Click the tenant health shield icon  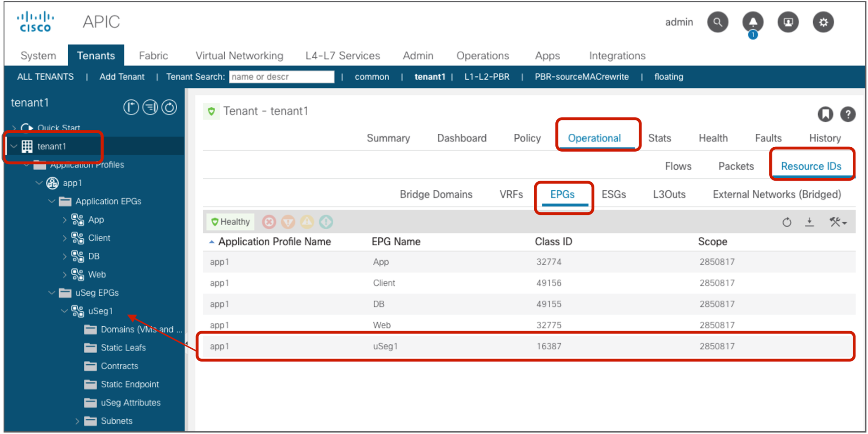pos(211,111)
